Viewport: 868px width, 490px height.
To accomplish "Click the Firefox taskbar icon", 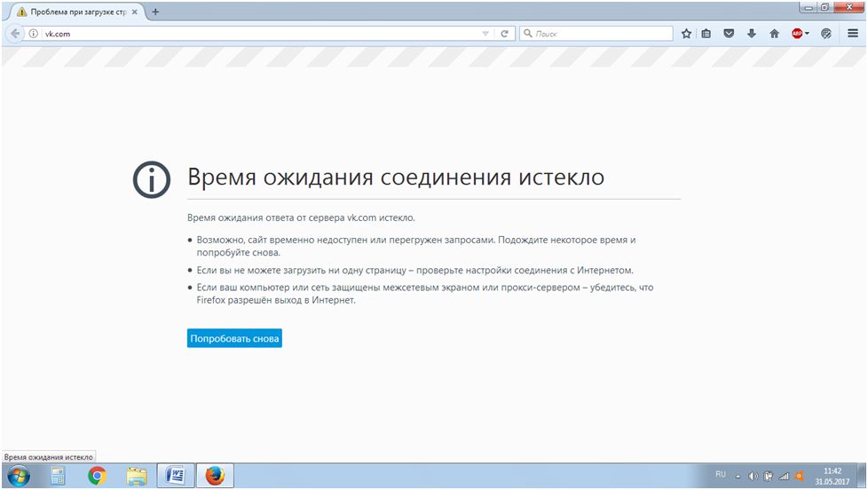I will (215, 476).
